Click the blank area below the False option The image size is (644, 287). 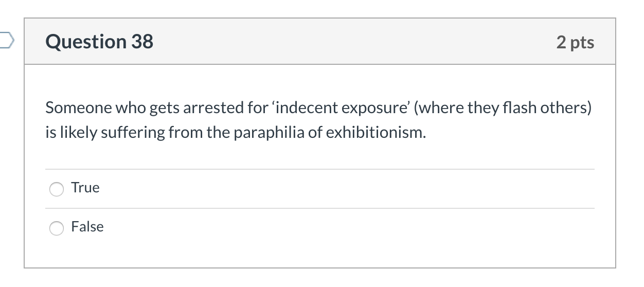(319, 255)
